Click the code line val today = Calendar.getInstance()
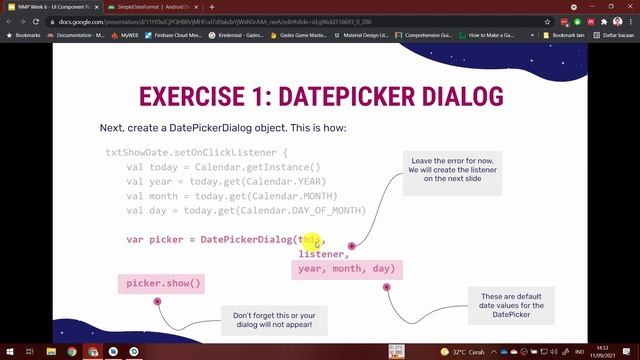Screen dimensions: 640x360 tap(223, 167)
